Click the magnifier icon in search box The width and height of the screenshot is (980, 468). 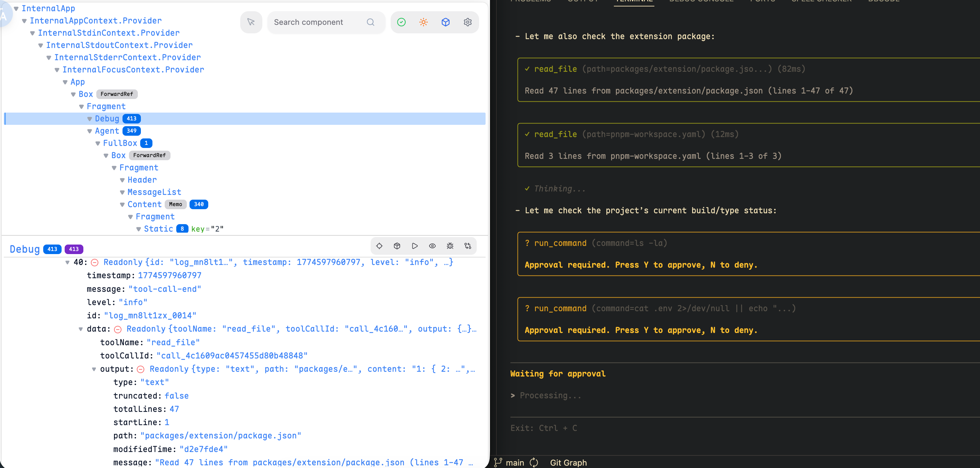coord(371,22)
